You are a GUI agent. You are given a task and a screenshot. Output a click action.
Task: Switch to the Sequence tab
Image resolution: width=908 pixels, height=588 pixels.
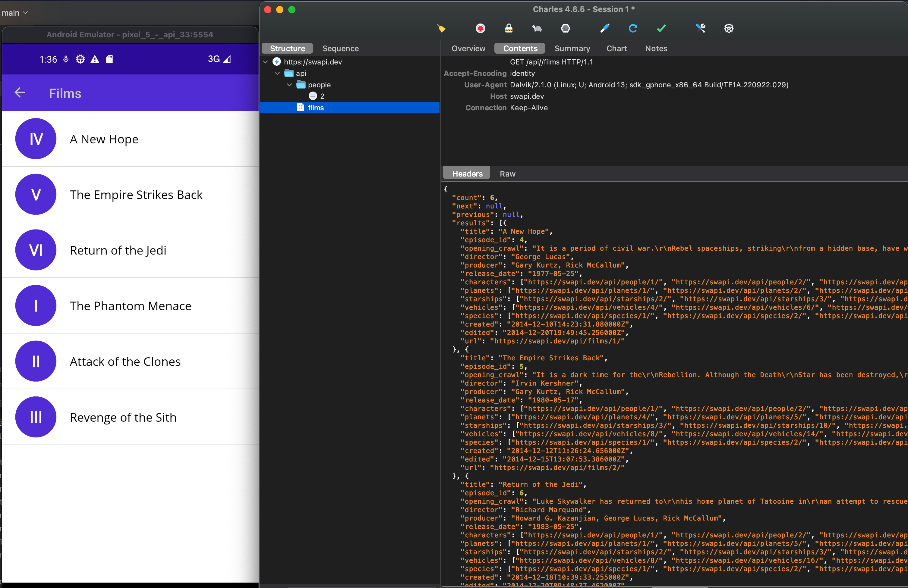[340, 48]
